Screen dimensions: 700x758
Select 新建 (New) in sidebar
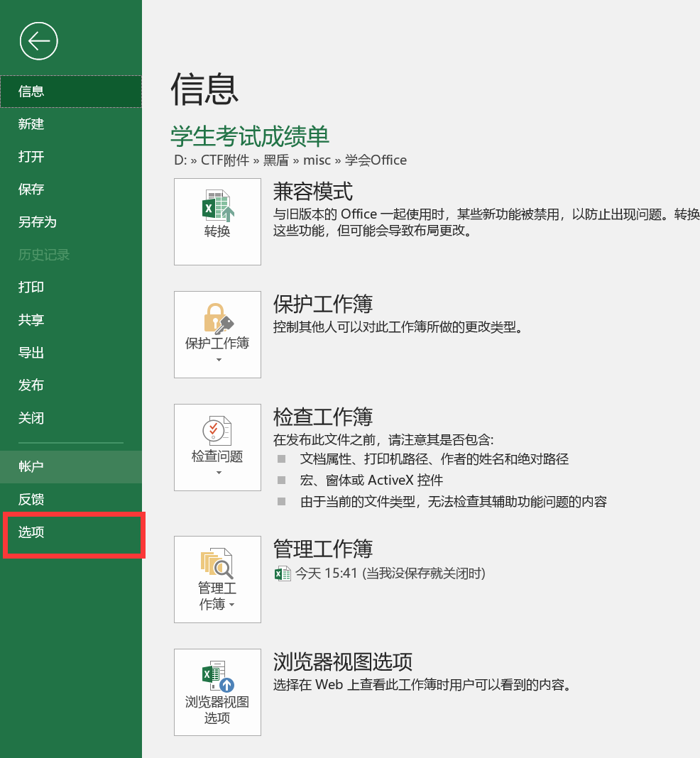(31, 124)
